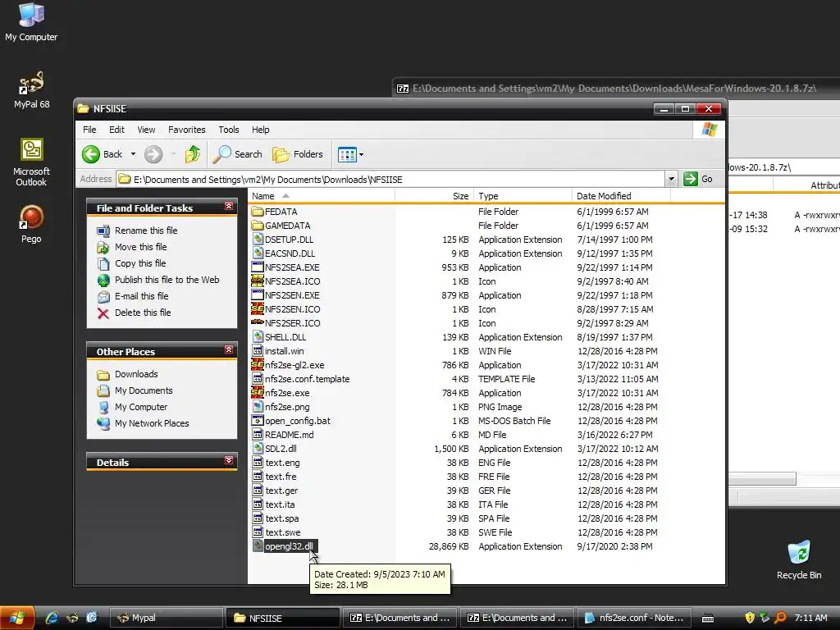The width and height of the screenshot is (840, 630).
Task: Open the Windows Start button
Action: [x=18, y=618]
